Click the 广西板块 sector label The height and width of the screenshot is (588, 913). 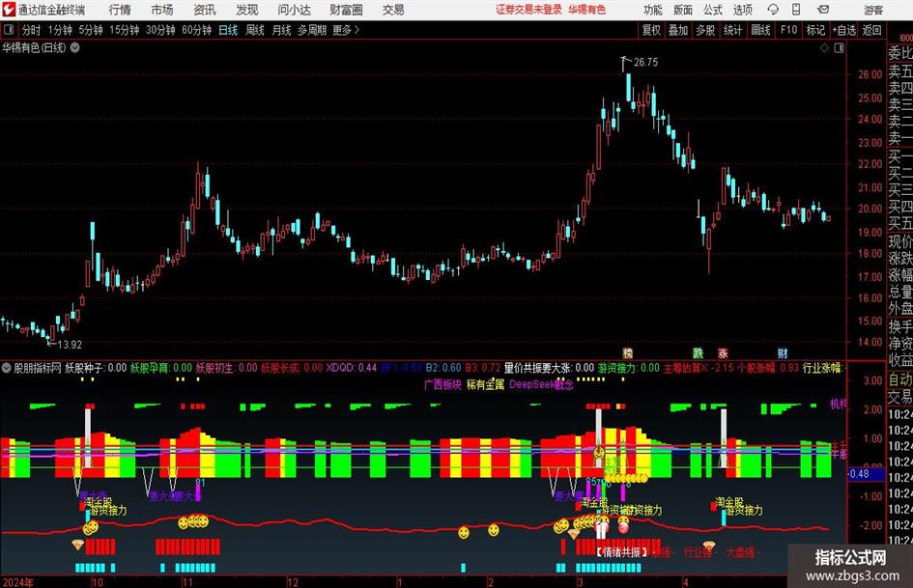[442, 384]
